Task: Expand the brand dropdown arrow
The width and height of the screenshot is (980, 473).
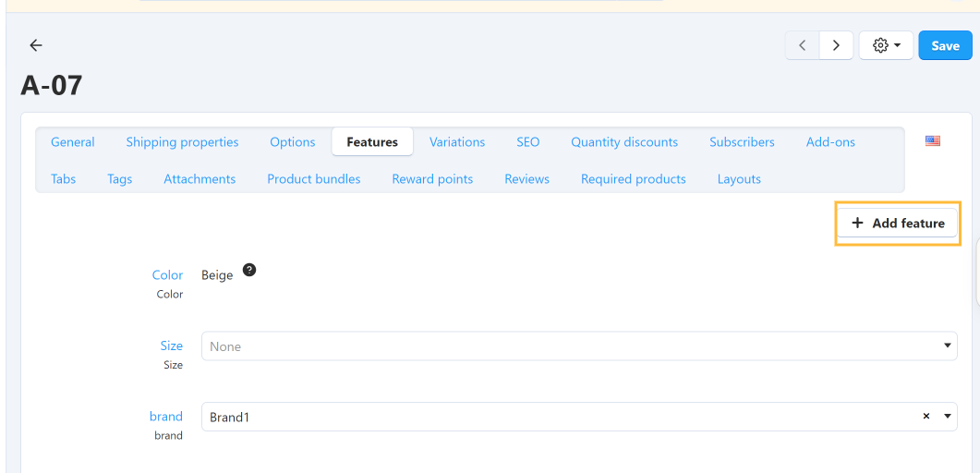Action: point(948,416)
